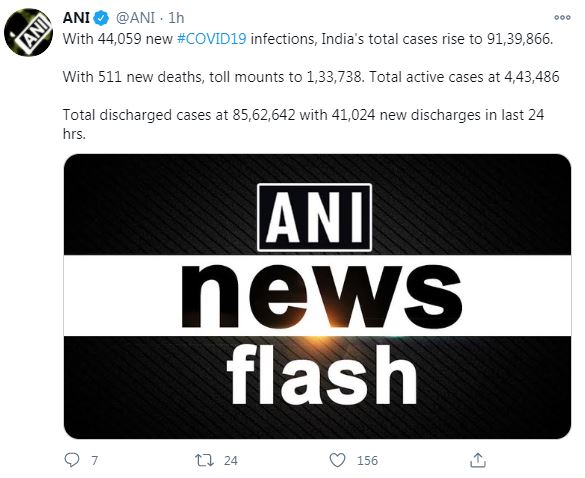Image resolution: width=585 pixels, height=478 pixels.
Task: Click the white 'news' band in image
Action: (317, 296)
